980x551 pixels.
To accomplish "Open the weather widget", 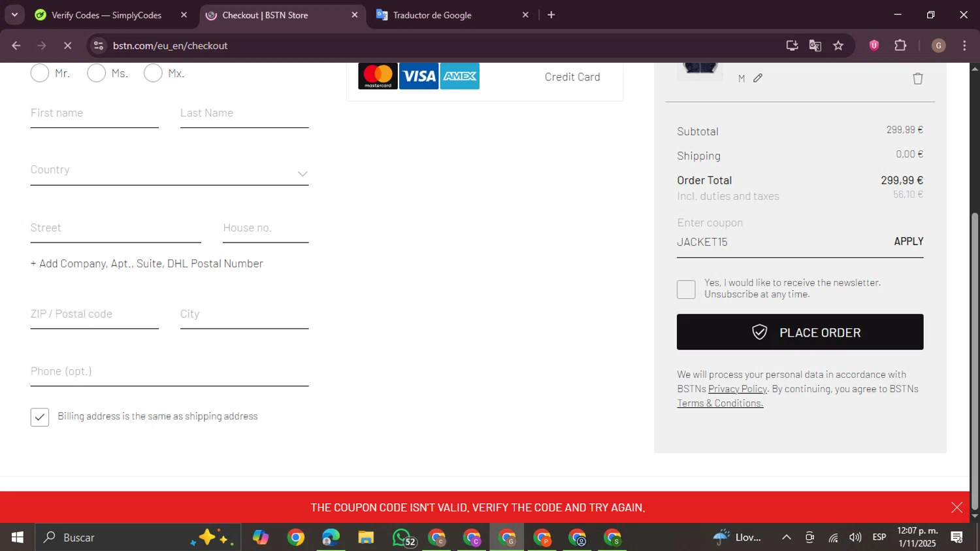I will tap(738, 538).
